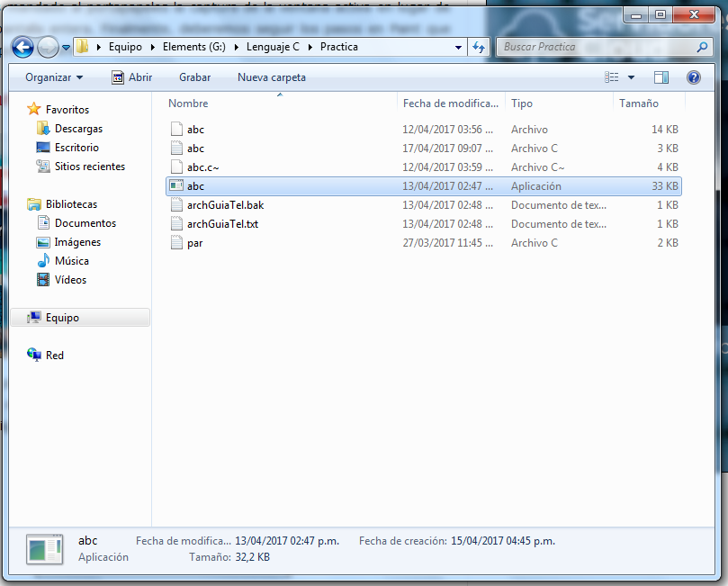Go back with the blue Back arrow
This screenshot has width=728, height=586.
(x=22, y=47)
